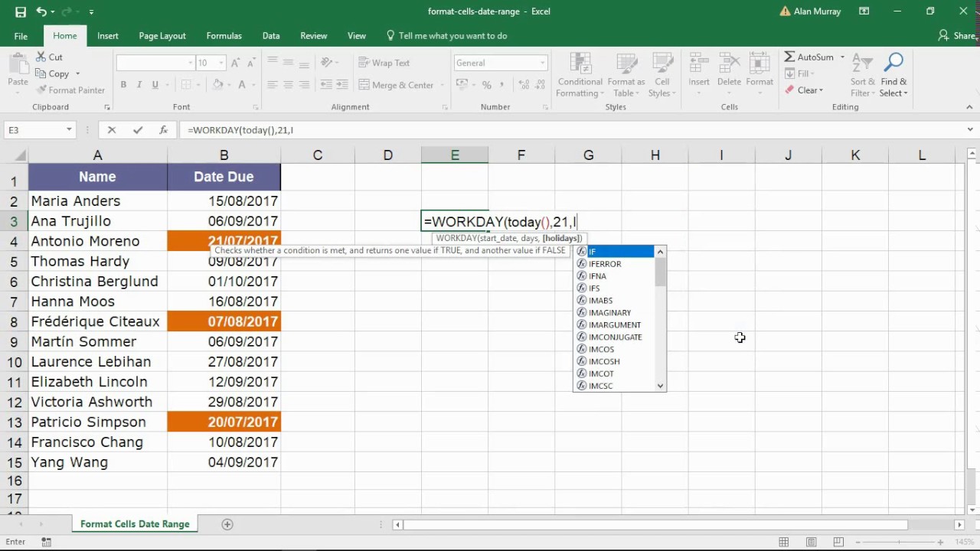Toggle align right
Viewport: 980px width, 551px height.
click(304, 85)
